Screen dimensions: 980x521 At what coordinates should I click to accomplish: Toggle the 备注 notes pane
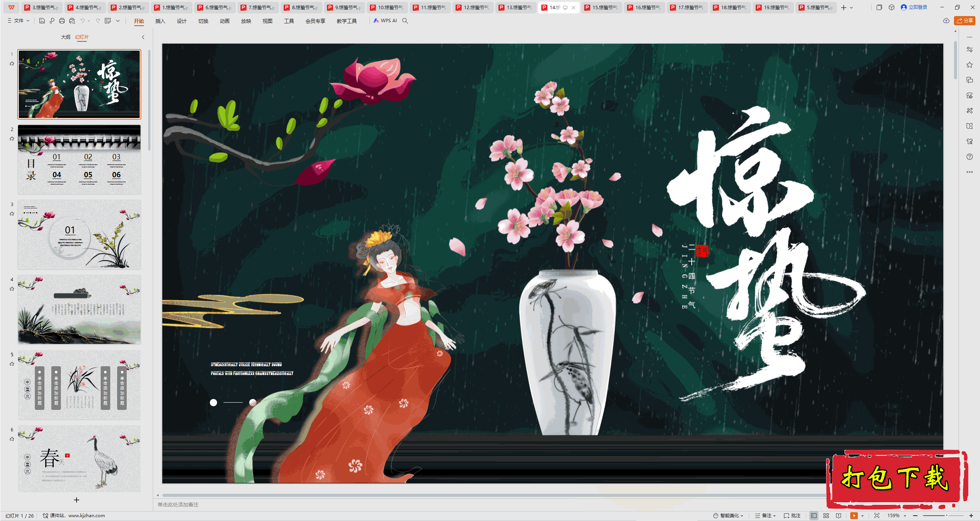tap(763, 516)
